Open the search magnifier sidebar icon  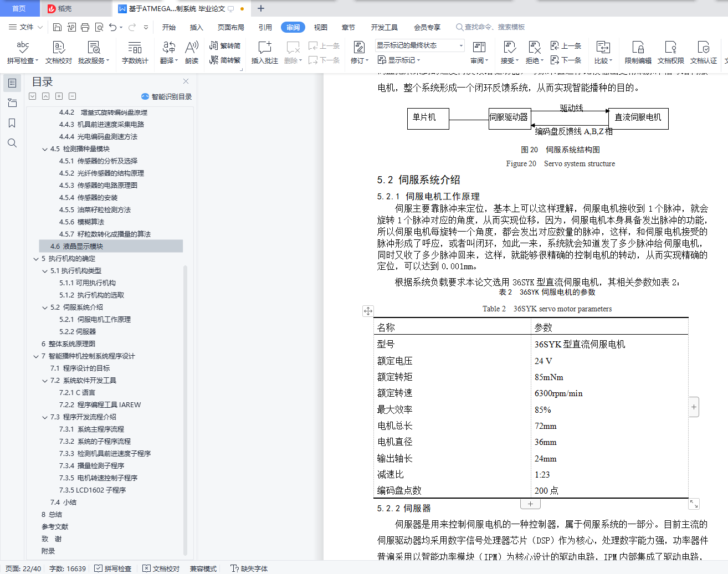(12, 143)
